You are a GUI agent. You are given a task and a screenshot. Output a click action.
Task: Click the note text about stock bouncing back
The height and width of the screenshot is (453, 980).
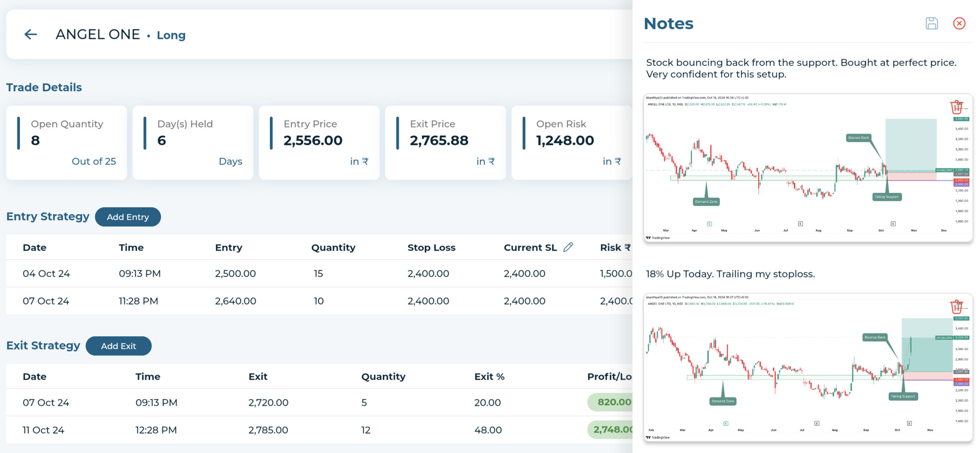click(801, 68)
